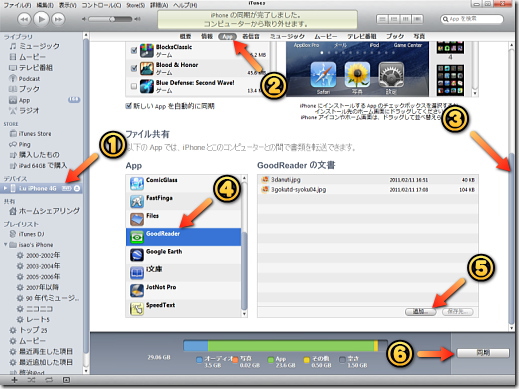Open Store menu
519x389 pixels.
click(136, 5)
